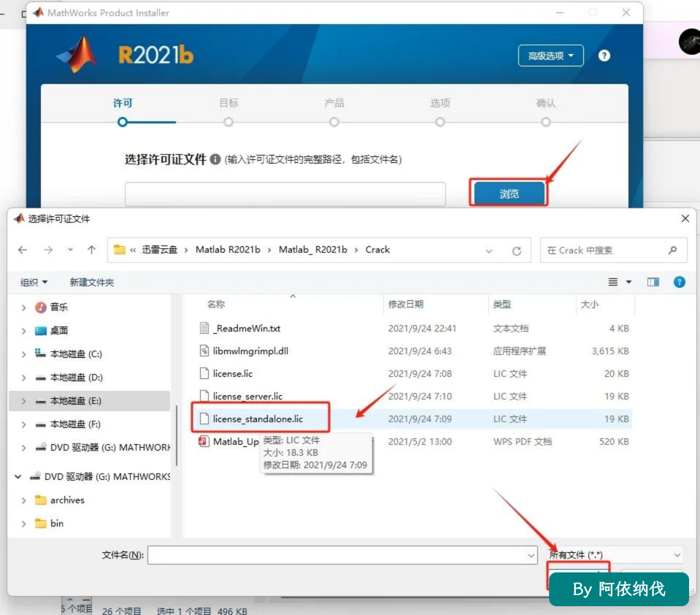Select the Matlab_Up PDF file icon
This screenshot has height=615, width=700.
point(204,442)
